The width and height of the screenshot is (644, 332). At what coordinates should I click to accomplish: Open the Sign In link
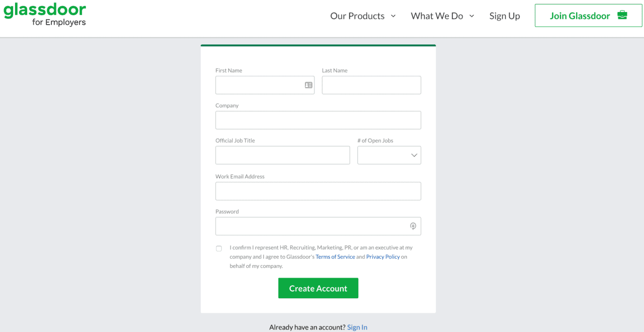point(357,327)
